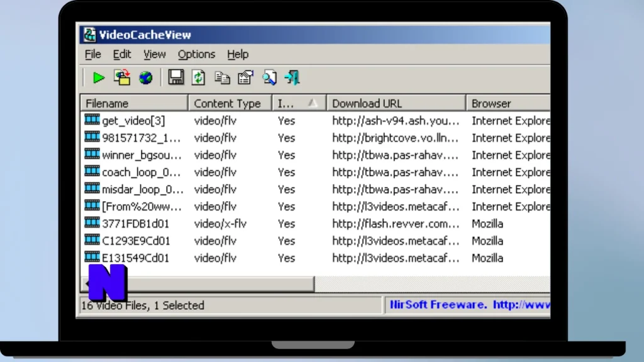This screenshot has height=362, width=644.
Task: Click the Find magnifier icon
Action: point(269,77)
